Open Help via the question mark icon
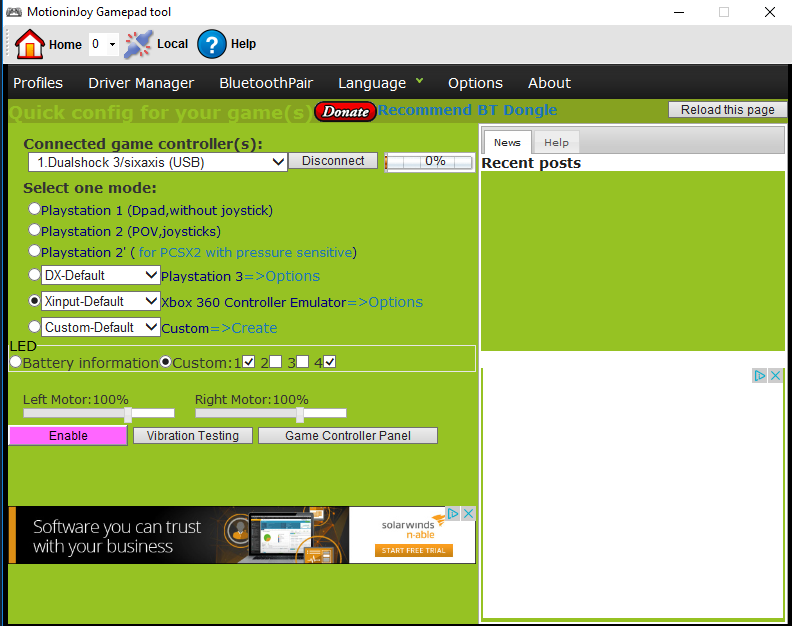The width and height of the screenshot is (792, 626). point(212,44)
